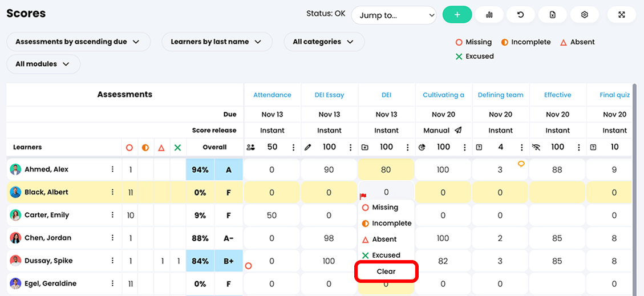Expand Assessments by ascending due filter
Viewport: 644px width, 296px height.
pyautogui.click(x=79, y=42)
